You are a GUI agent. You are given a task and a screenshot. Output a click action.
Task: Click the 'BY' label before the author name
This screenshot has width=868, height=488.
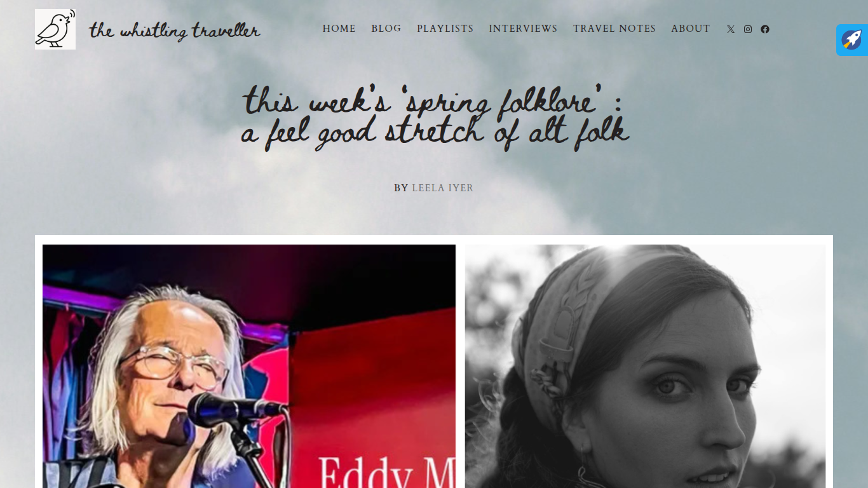click(401, 188)
